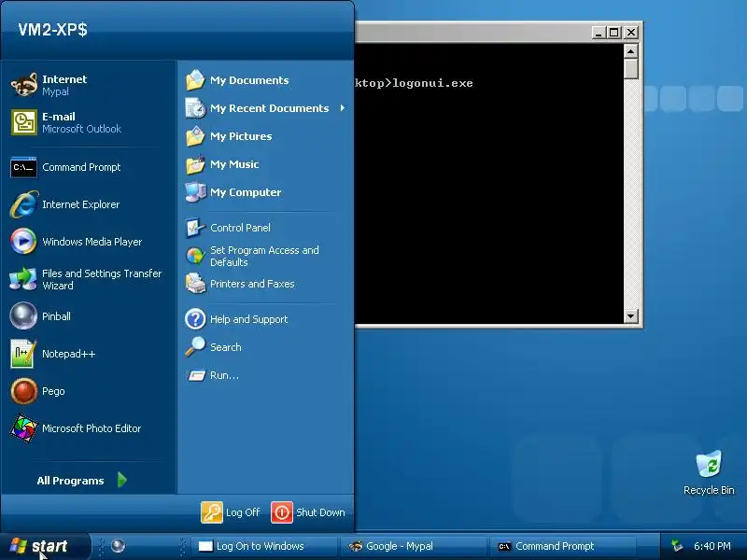This screenshot has height=560, width=747.
Task: Click the Command Prompt scrollbar thumb
Action: click(631, 68)
